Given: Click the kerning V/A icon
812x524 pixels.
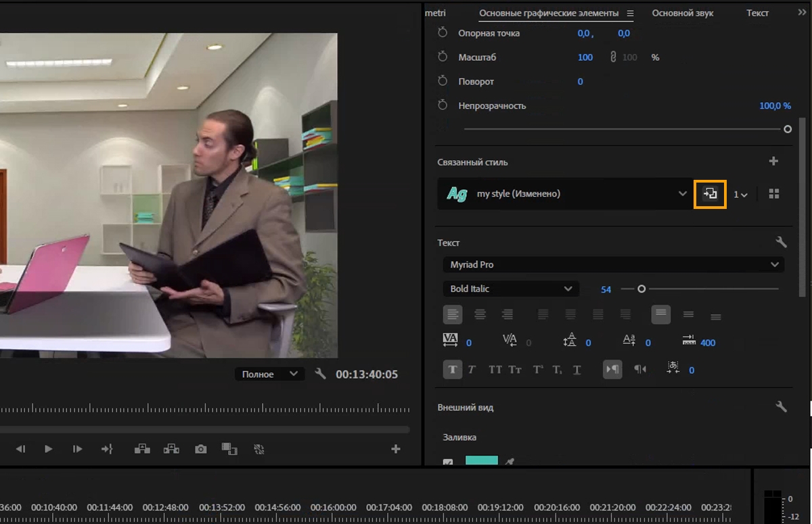Looking at the screenshot, I should pos(510,340).
